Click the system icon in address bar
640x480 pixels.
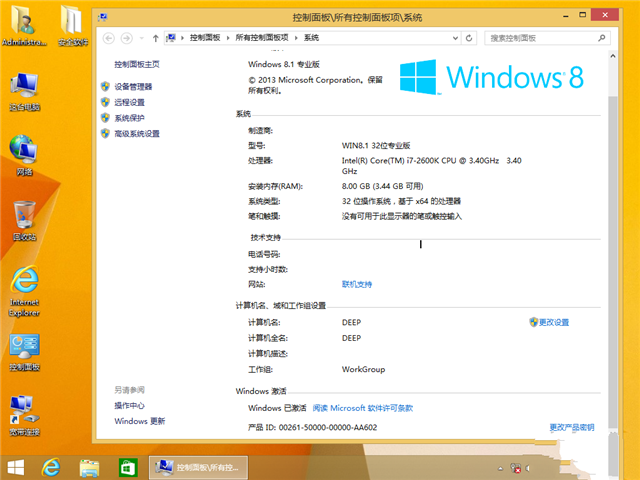[x=171, y=38]
